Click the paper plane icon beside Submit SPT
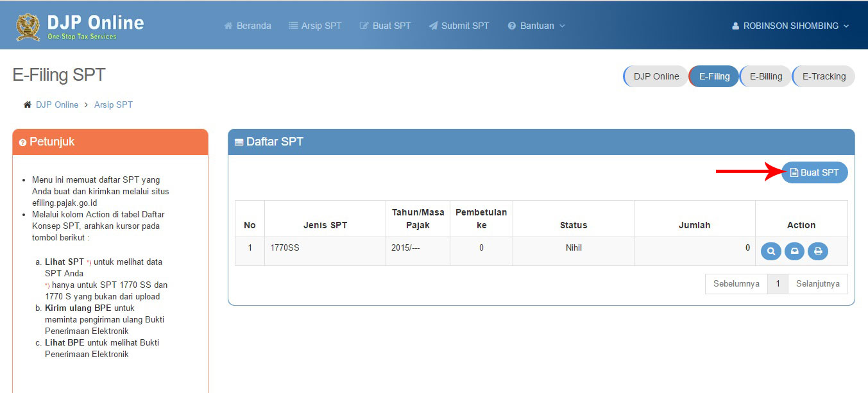The image size is (868, 393). click(x=434, y=26)
